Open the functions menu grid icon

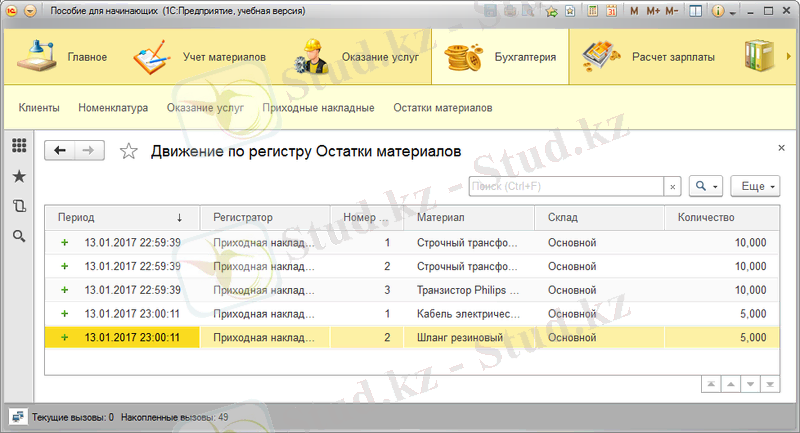[19, 146]
